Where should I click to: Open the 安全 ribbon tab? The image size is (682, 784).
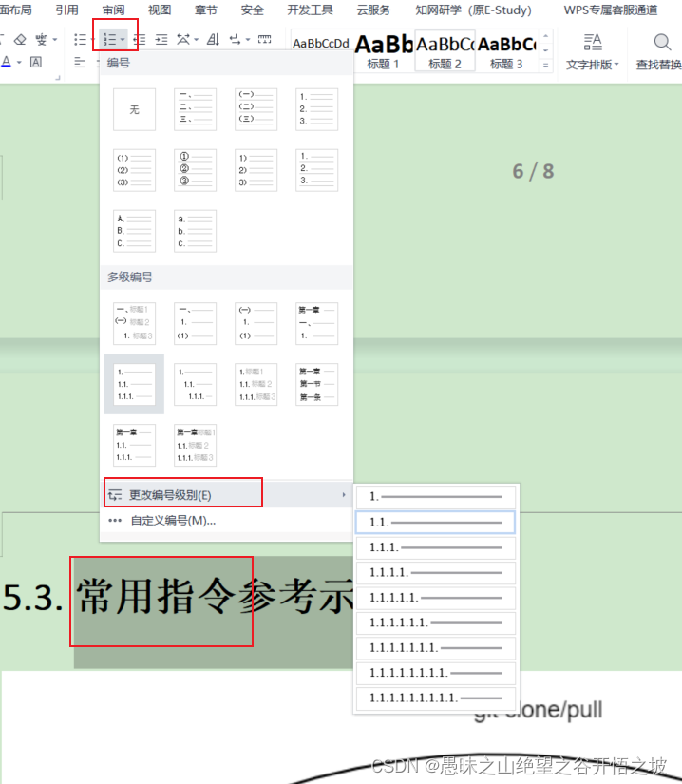[253, 10]
